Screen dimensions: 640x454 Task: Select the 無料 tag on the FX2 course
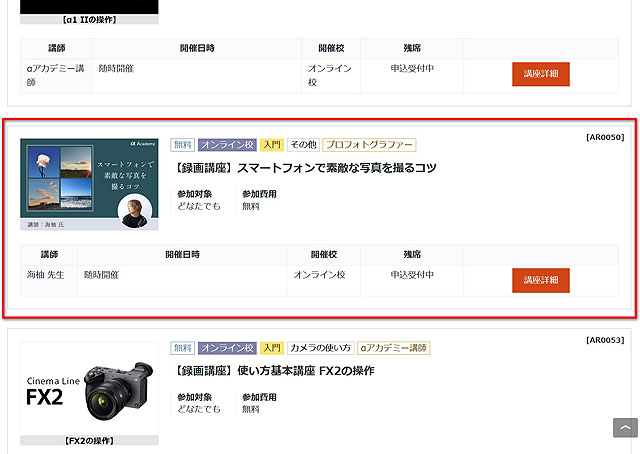coord(182,348)
